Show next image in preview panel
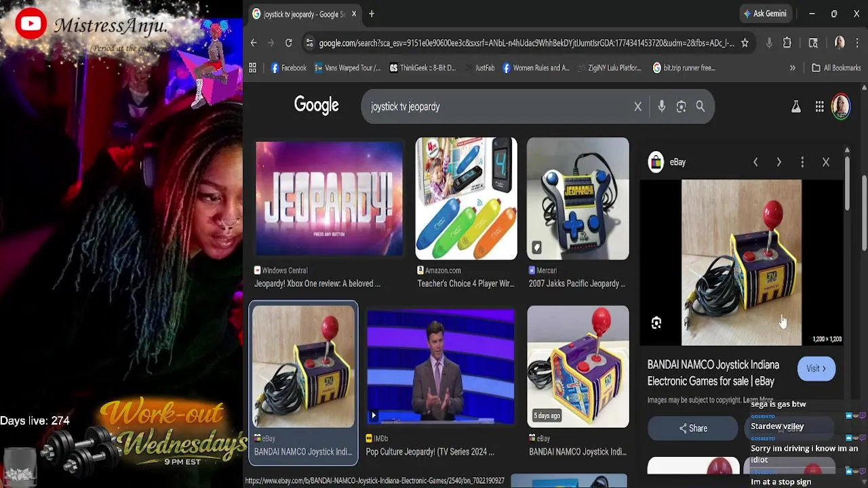The height and width of the screenshot is (488, 868). point(778,162)
